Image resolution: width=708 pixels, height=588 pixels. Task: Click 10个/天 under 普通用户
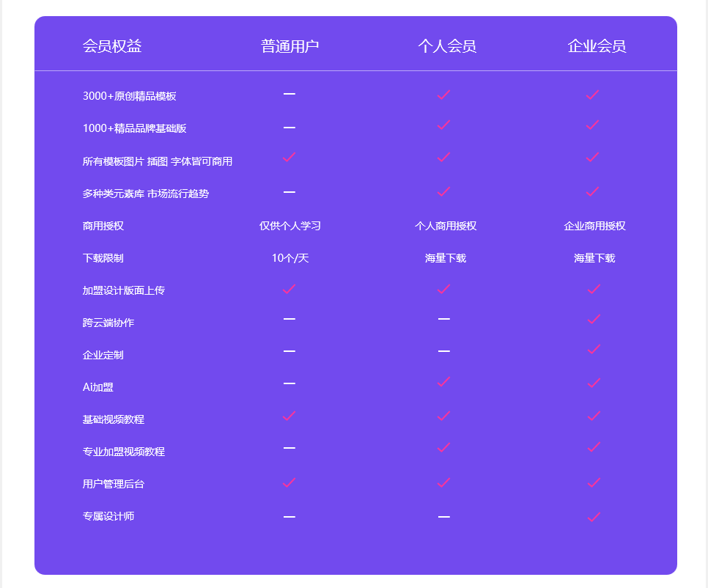(290, 258)
